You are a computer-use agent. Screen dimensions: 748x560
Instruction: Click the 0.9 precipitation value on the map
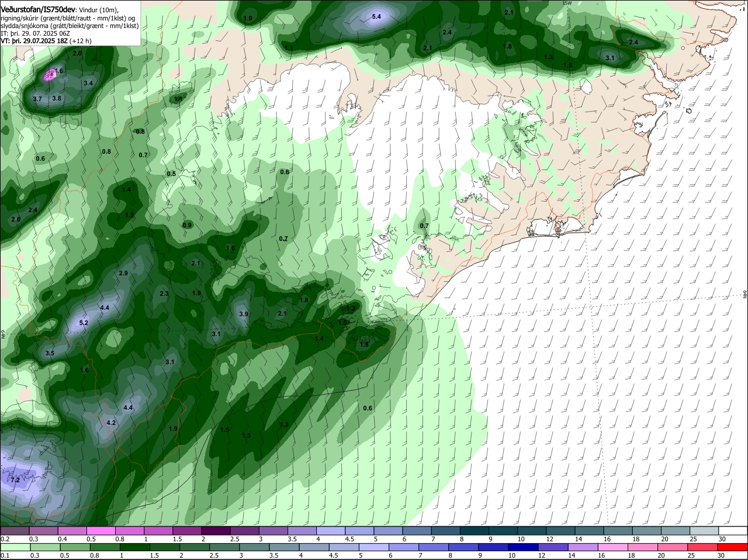tap(187, 225)
